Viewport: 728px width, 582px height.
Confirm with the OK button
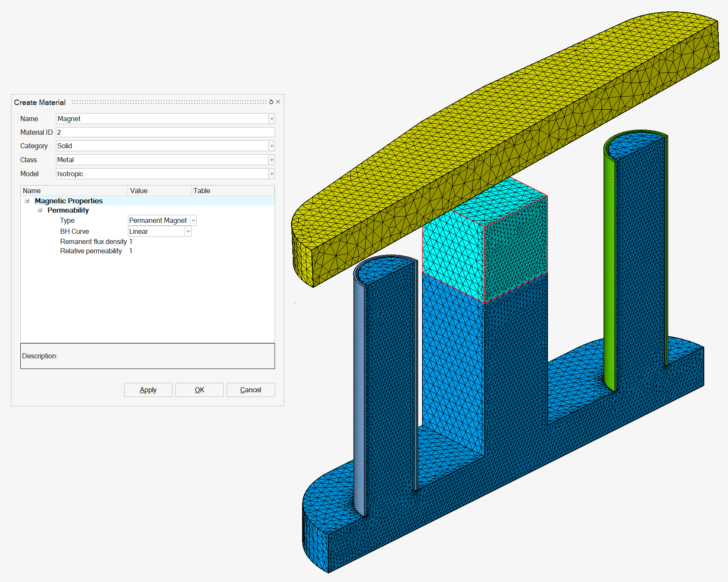[x=199, y=390]
